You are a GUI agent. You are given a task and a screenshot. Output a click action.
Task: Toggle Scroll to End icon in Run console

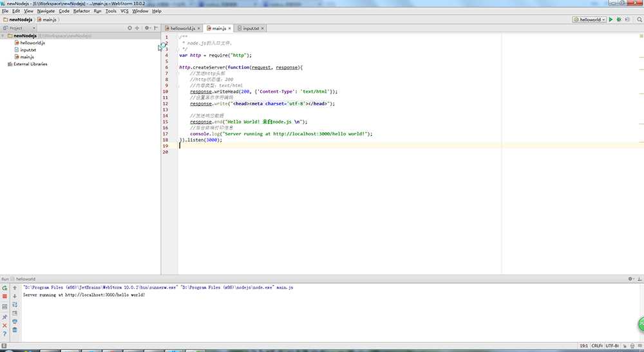(x=15, y=313)
